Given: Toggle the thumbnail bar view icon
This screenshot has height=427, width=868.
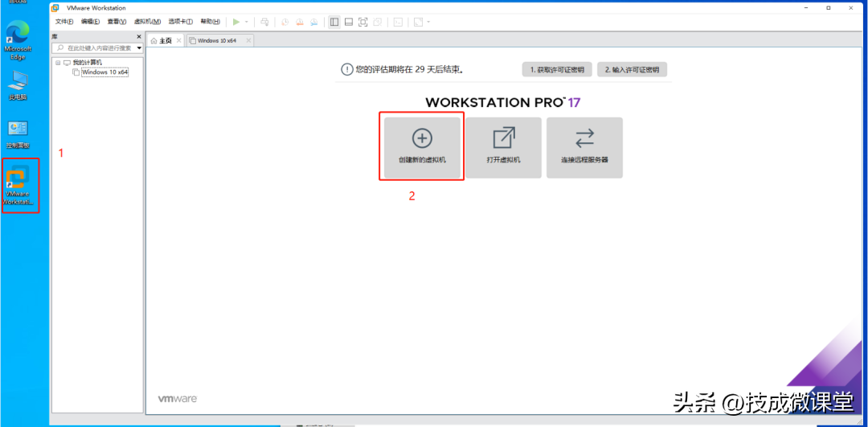Looking at the screenshot, I should (x=349, y=23).
